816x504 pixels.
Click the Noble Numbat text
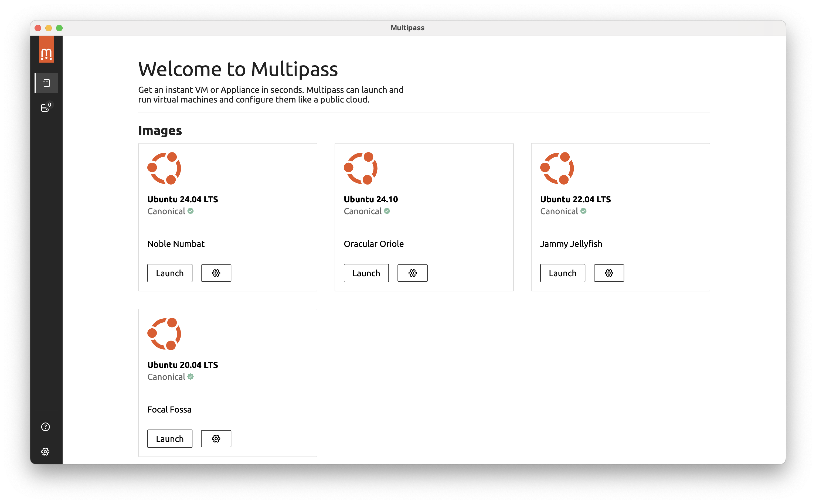(x=176, y=244)
